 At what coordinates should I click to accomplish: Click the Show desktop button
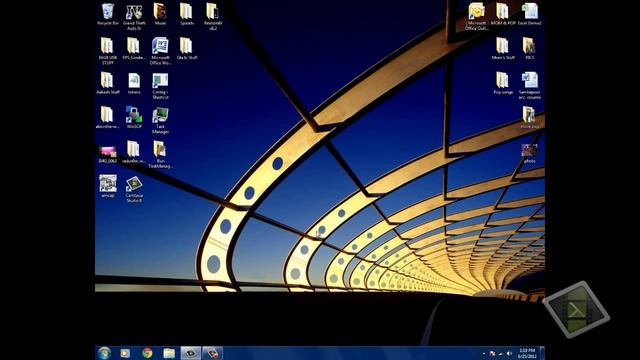[x=542, y=353]
